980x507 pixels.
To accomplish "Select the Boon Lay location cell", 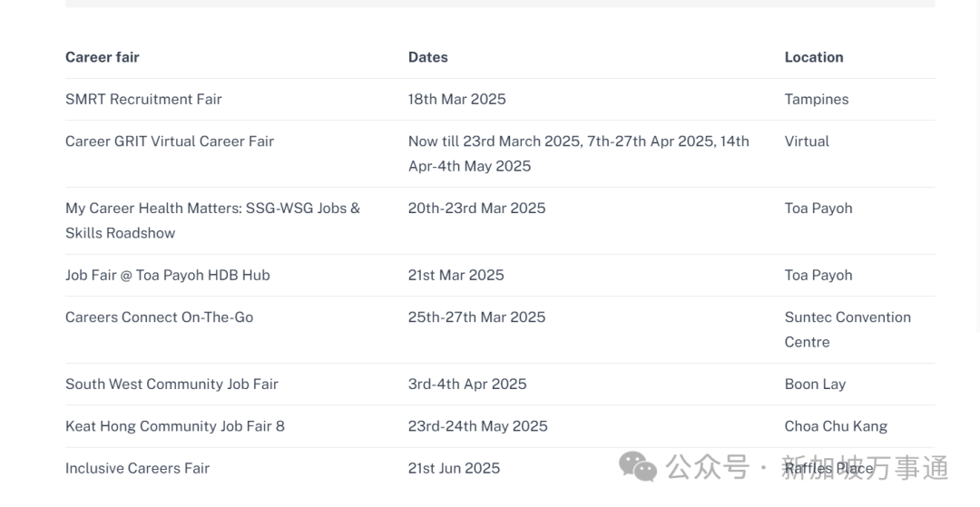I will [815, 384].
